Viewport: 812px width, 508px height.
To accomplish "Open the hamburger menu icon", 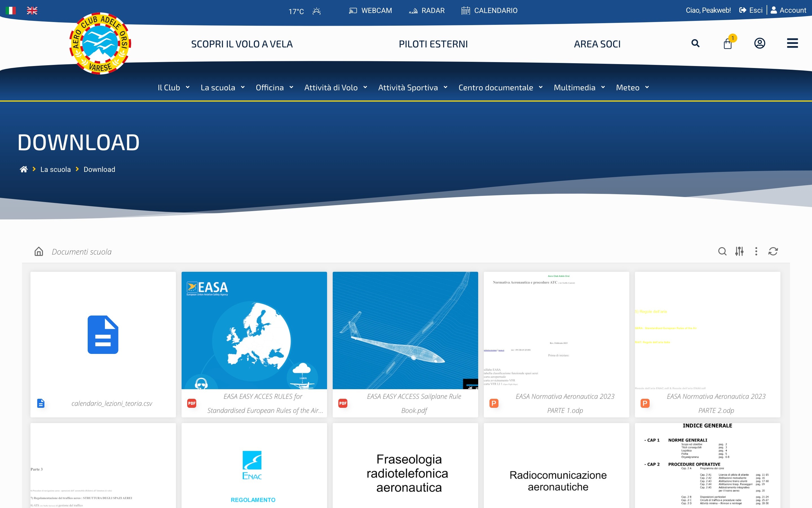I will 793,43.
